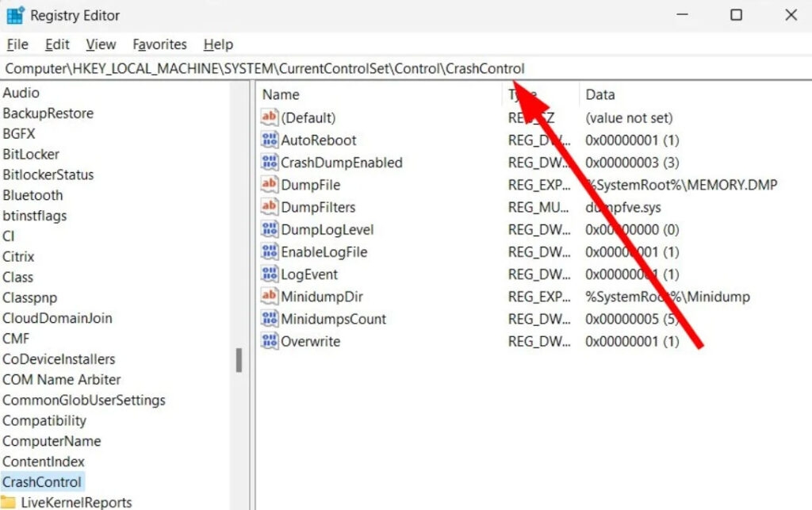The image size is (812, 510).
Task: Minimize the Registry Editor window
Action: pos(682,15)
